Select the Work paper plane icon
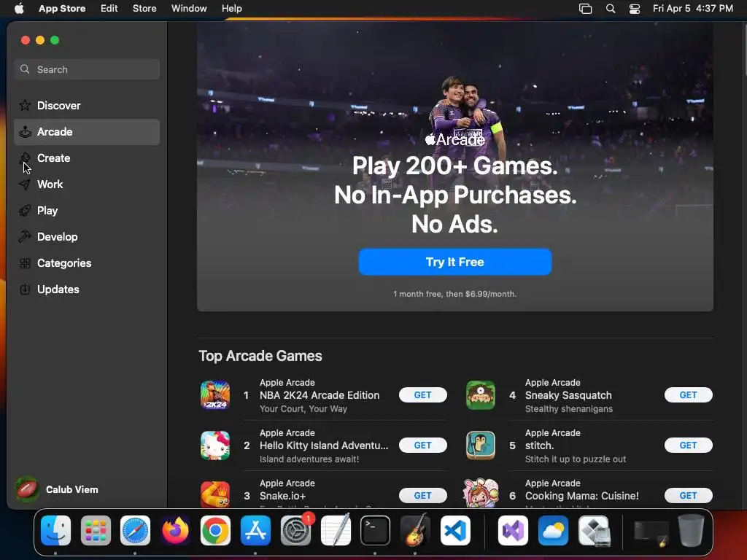The width and height of the screenshot is (747, 560). [25, 184]
